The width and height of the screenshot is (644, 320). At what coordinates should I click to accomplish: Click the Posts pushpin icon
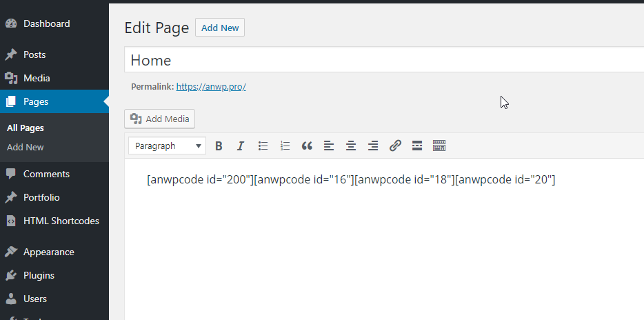click(x=11, y=54)
